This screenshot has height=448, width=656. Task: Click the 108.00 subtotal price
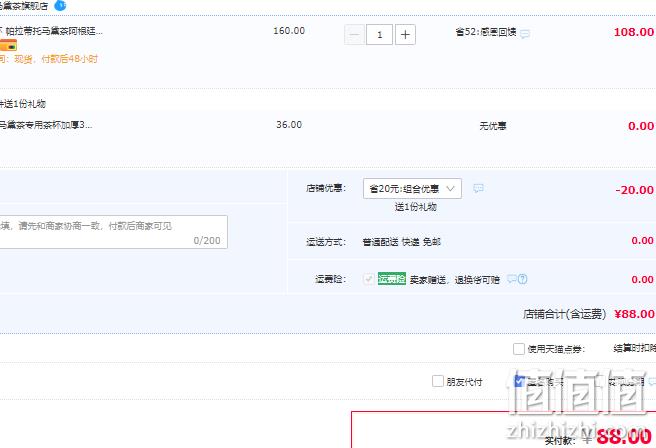(x=633, y=32)
